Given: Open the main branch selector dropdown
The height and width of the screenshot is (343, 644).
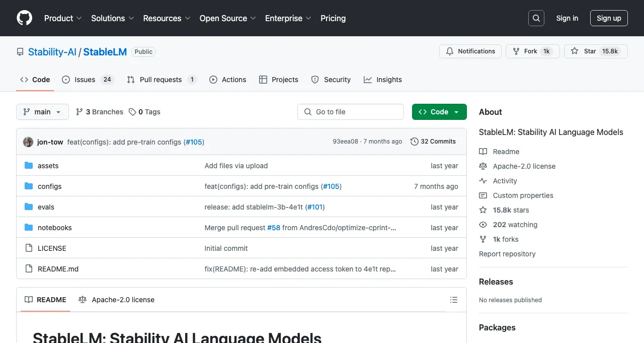Looking at the screenshot, I should click(42, 112).
